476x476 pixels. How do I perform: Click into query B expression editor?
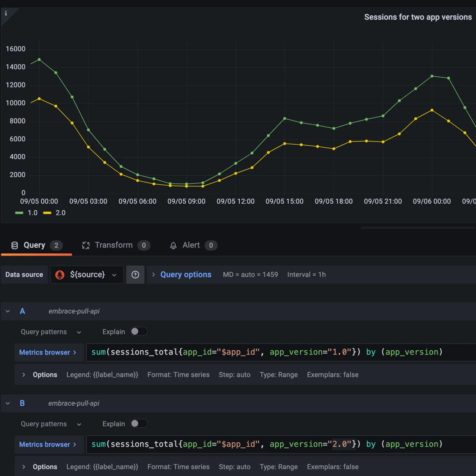[281, 444]
